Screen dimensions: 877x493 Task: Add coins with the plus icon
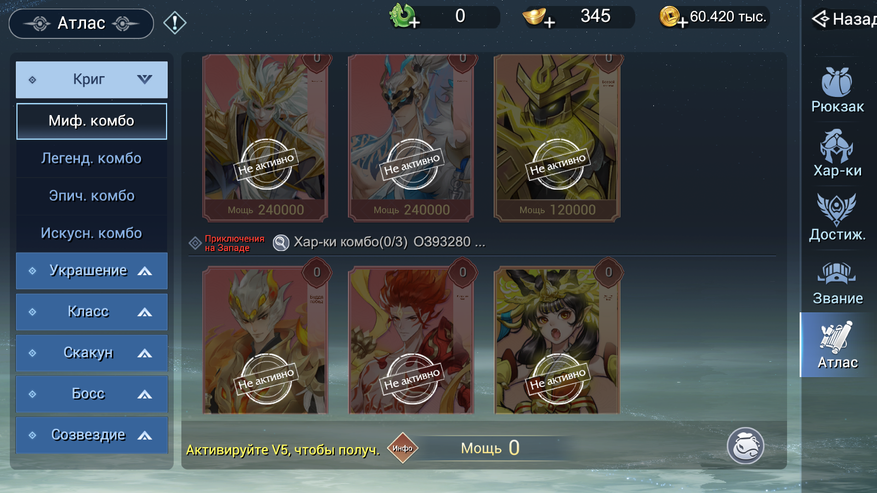(673, 17)
